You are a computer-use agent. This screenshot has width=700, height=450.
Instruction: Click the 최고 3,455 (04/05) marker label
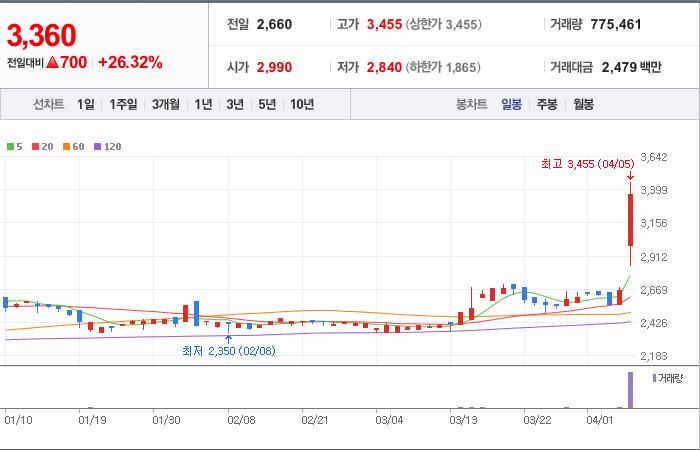click(x=588, y=164)
